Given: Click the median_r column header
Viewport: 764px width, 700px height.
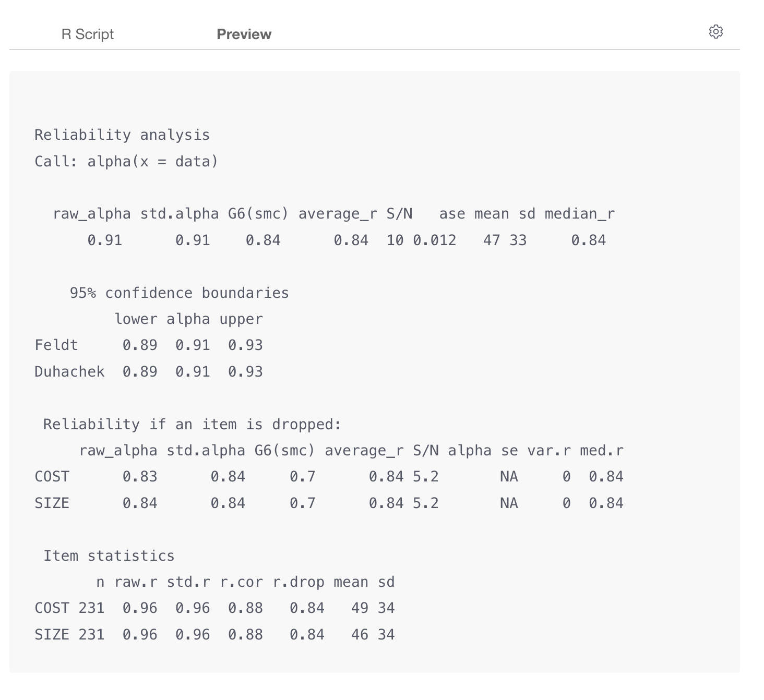Looking at the screenshot, I should (x=580, y=214).
